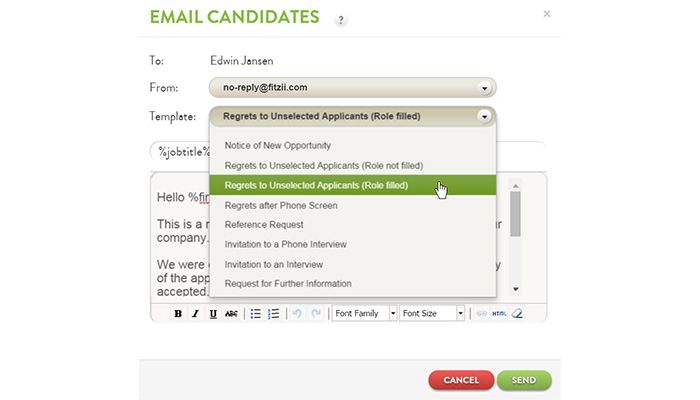Insert a numbered list
This screenshot has width=700, height=400.
pos(273,314)
